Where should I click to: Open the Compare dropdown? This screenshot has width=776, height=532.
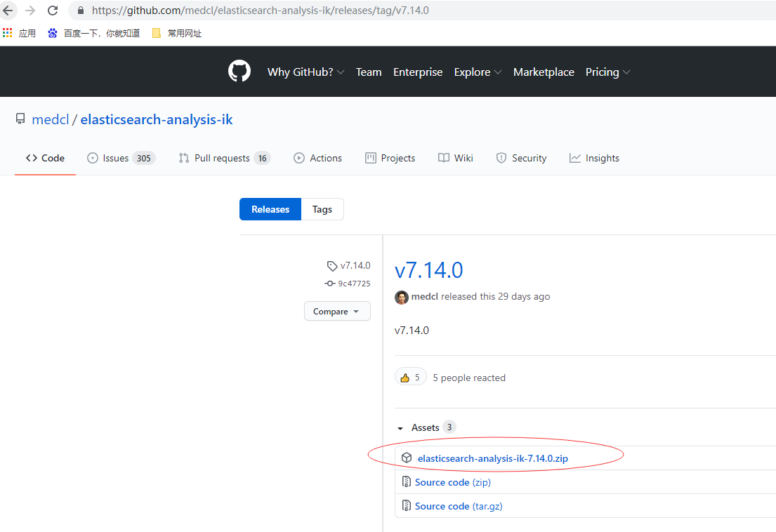coord(337,311)
